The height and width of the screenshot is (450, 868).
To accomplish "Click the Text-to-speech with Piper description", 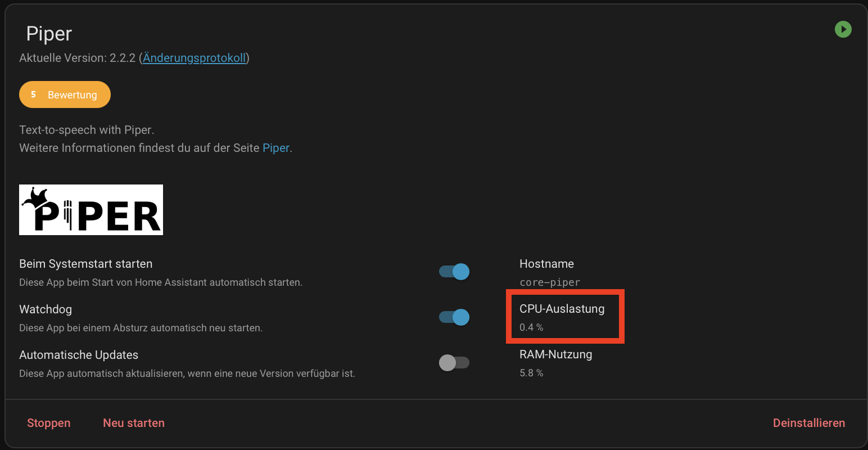I will pos(87,130).
